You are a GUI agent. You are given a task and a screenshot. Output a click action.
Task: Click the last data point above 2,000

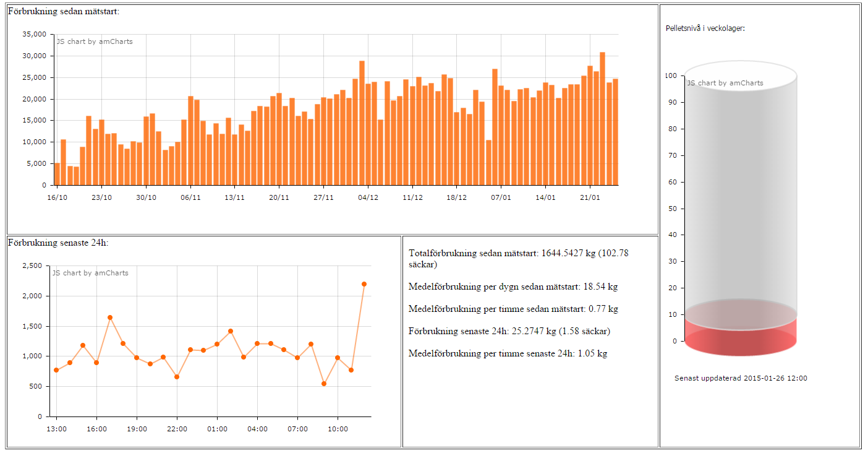[x=364, y=284]
